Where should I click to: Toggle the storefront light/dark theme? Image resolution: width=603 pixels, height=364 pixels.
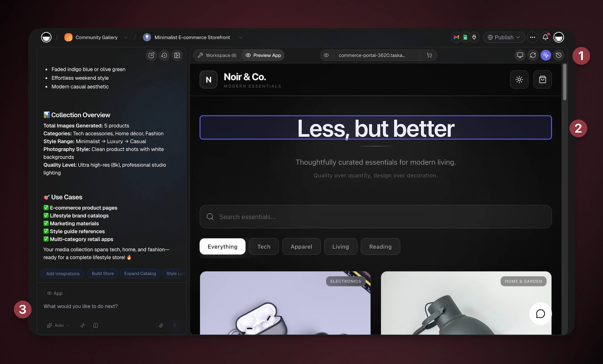(519, 80)
